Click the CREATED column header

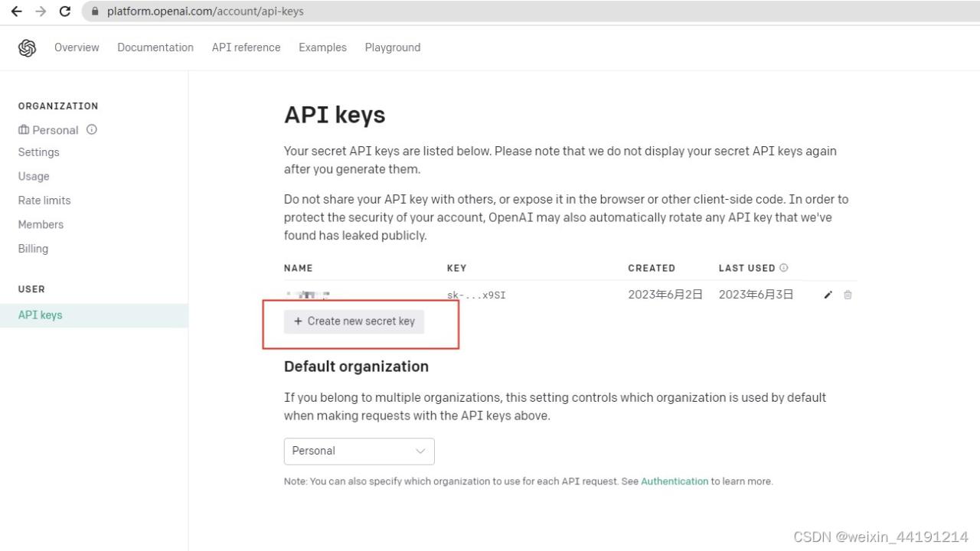(x=652, y=268)
